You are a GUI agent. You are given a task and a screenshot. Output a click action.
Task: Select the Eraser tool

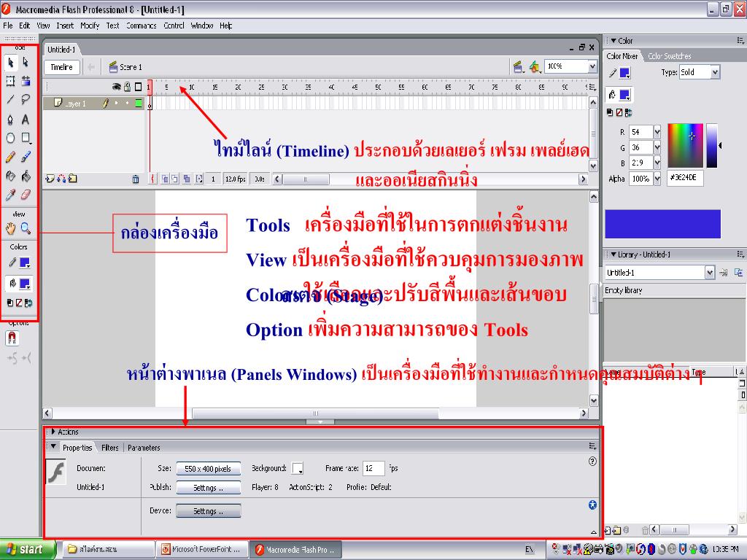(x=26, y=195)
